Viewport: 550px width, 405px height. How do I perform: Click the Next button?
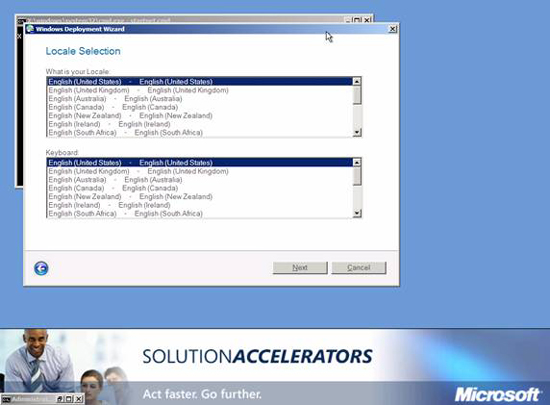pos(300,268)
